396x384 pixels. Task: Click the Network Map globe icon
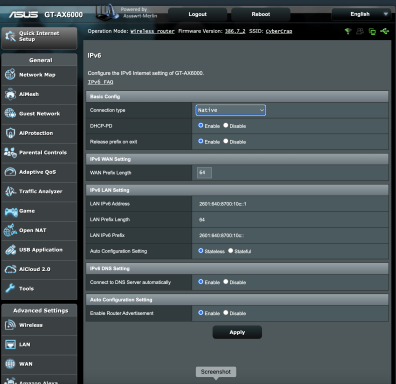[10, 74]
